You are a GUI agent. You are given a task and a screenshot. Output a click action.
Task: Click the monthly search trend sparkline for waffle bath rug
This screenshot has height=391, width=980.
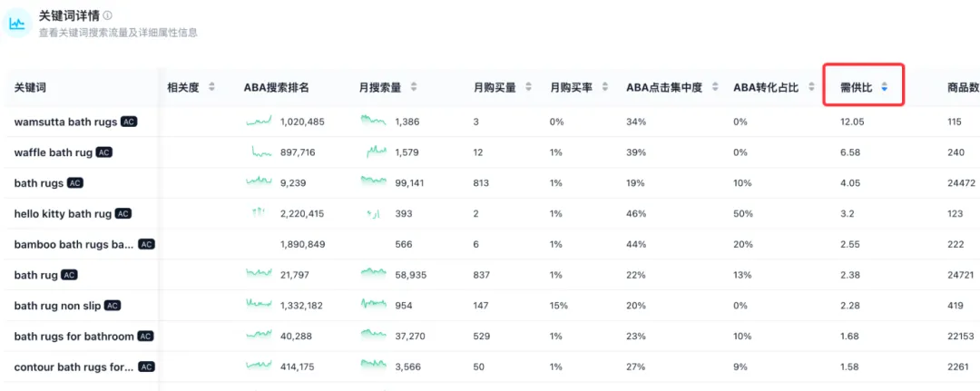tap(377, 152)
